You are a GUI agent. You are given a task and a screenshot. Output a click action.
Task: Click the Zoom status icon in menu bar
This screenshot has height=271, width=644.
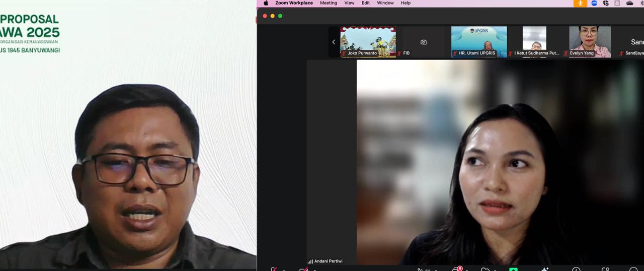(x=594, y=3)
